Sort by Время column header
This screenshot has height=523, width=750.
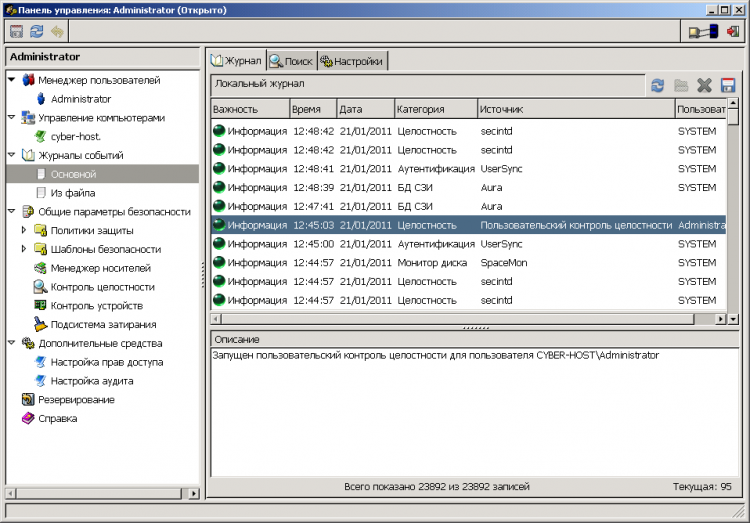[313, 109]
